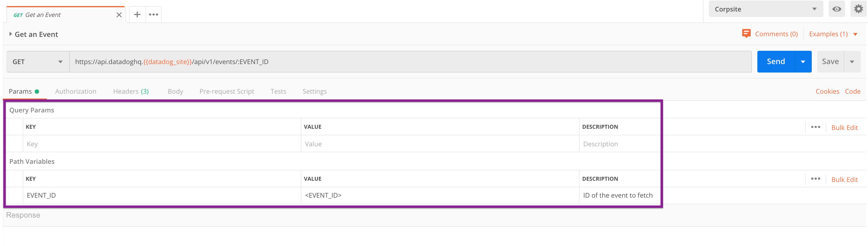The width and height of the screenshot is (868, 246).
Task: Expand the Send button dropdown arrow
Action: pos(803,62)
